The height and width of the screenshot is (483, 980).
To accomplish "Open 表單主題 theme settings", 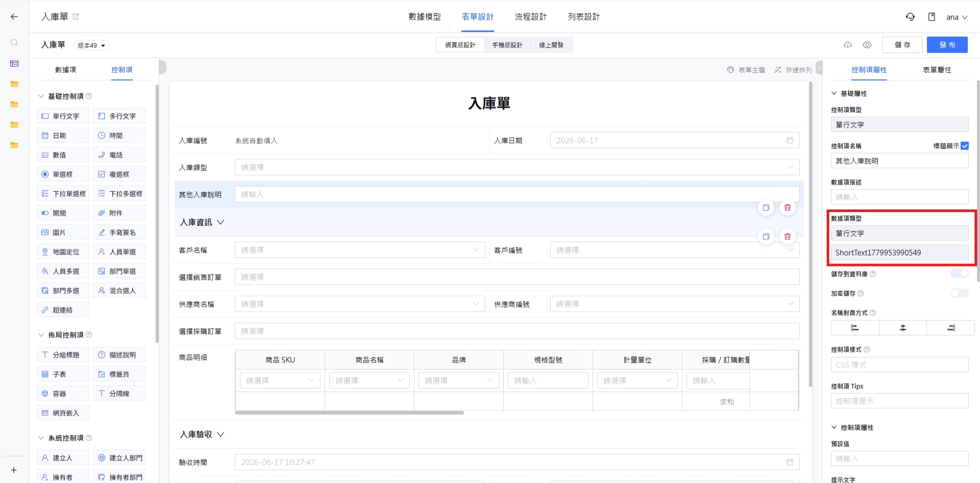I will point(746,70).
